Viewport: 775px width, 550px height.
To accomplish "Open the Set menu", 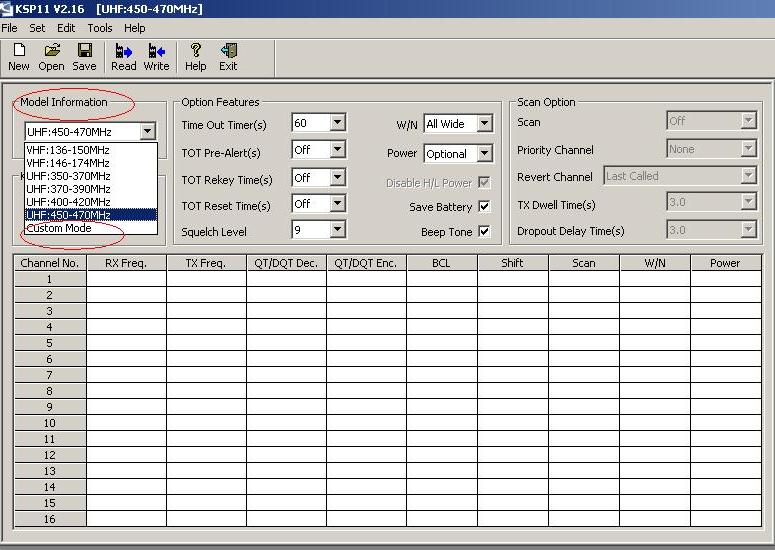I will pyautogui.click(x=37, y=28).
